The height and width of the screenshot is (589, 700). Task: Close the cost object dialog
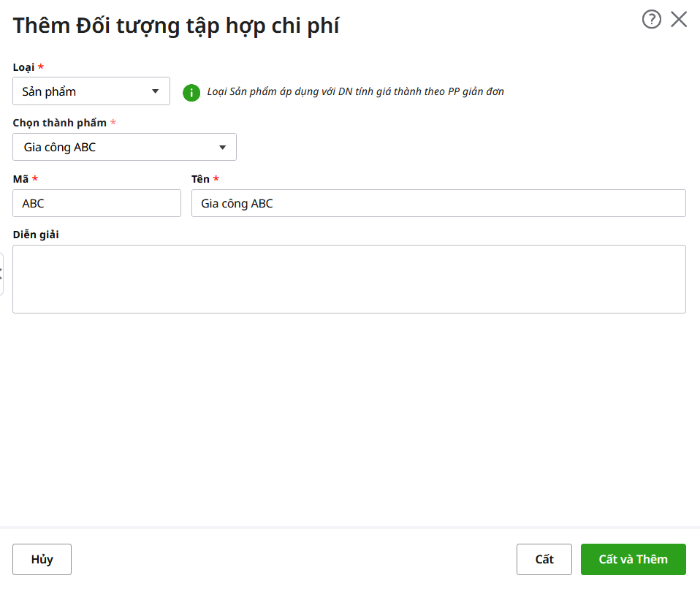click(x=679, y=20)
